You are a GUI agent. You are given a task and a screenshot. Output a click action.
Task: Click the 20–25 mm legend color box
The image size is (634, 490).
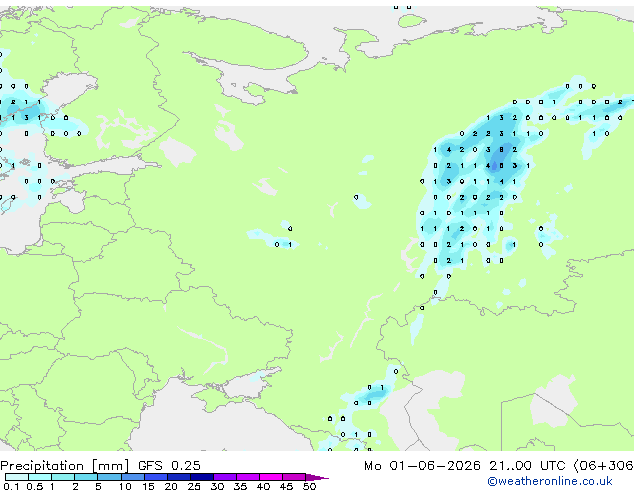(179, 477)
